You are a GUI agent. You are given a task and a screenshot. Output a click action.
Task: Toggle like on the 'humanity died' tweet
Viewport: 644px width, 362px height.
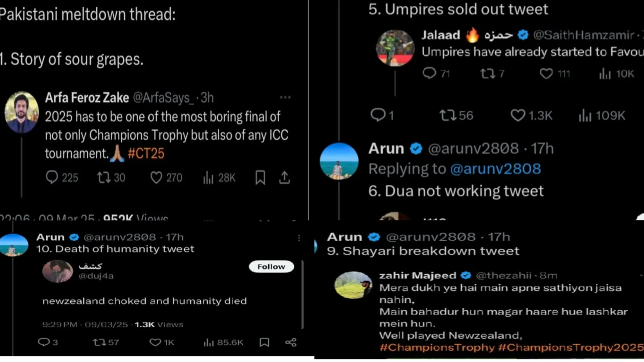(x=155, y=342)
